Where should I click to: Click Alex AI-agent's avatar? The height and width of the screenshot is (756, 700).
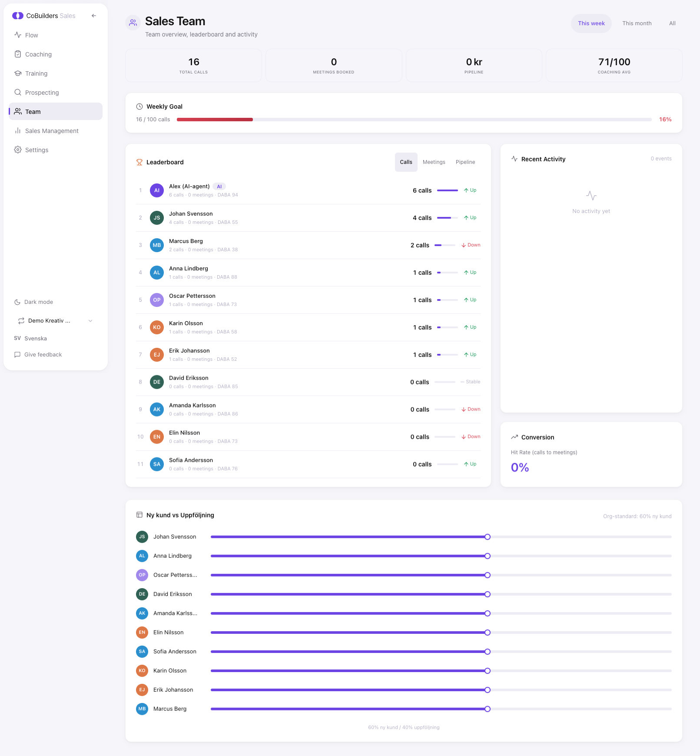pos(156,190)
